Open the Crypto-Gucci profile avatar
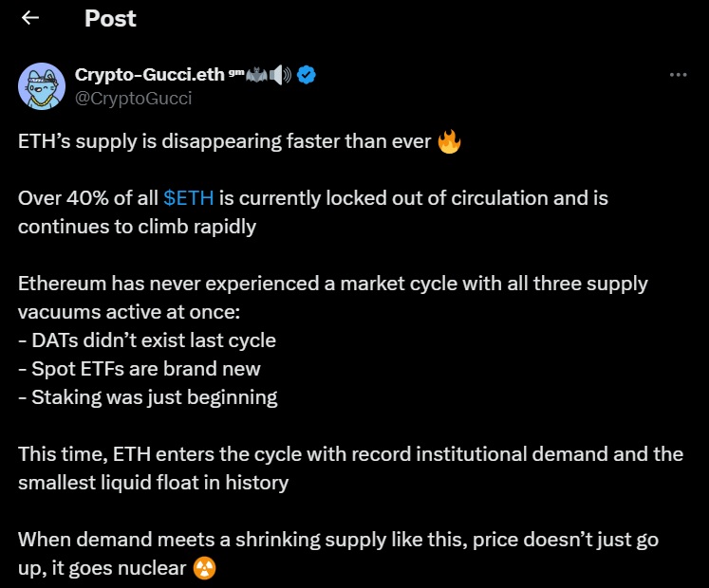This screenshot has height=588, width=709. coord(42,86)
